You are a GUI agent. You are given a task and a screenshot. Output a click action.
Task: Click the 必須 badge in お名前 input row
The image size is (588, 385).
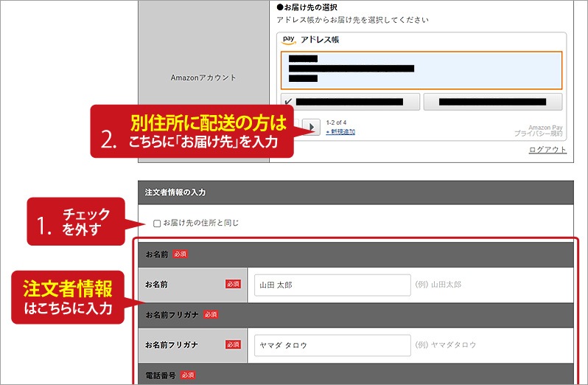point(234,284)
